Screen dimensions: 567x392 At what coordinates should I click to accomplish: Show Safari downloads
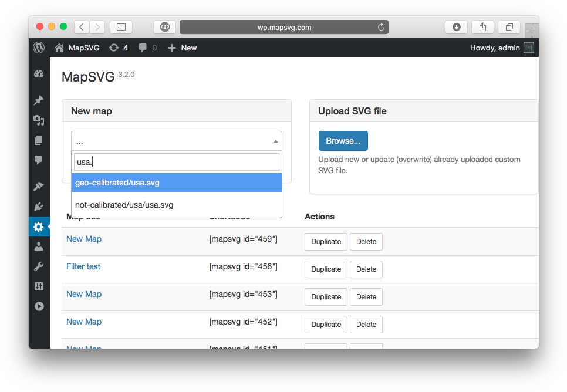[x=456, y=27]
